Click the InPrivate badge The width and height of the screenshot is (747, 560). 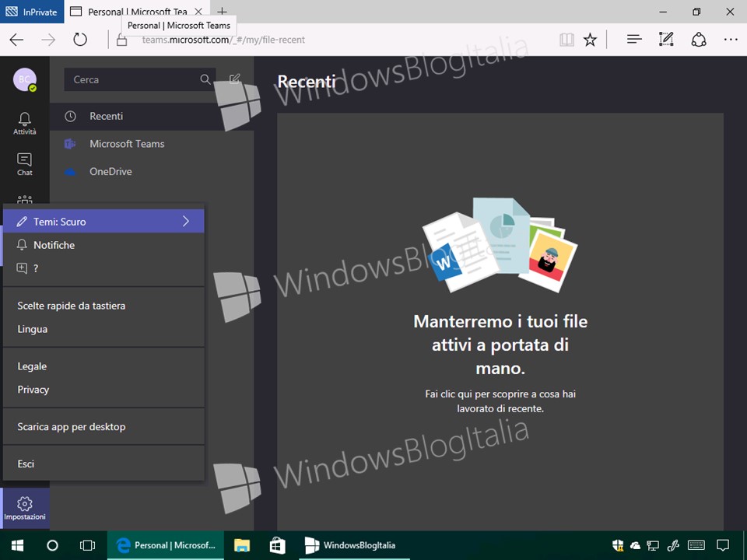pyautogui.click(x=31, y=12)
